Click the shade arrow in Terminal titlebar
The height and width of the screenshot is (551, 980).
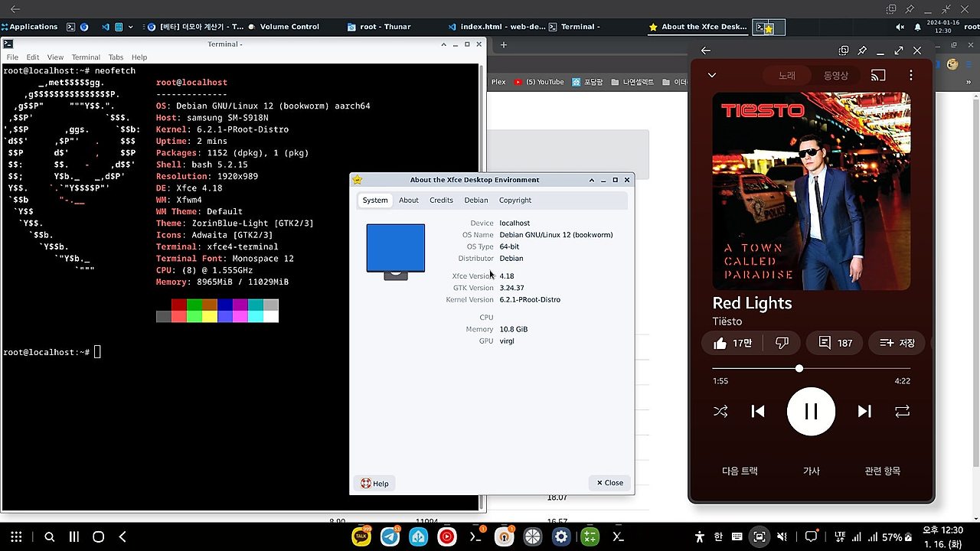(x=444, y=44)
